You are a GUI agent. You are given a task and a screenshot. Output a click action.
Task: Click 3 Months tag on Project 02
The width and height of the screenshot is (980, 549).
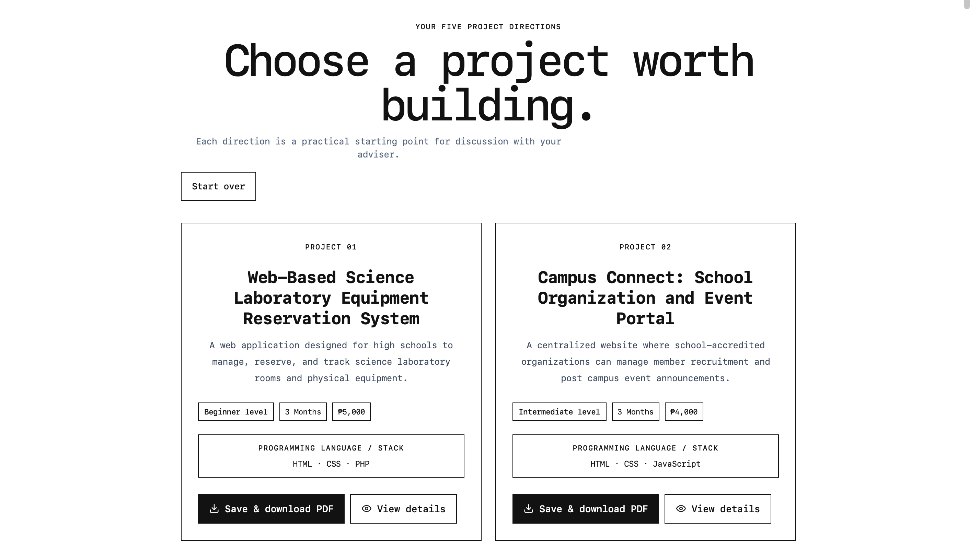pos(636,412)
